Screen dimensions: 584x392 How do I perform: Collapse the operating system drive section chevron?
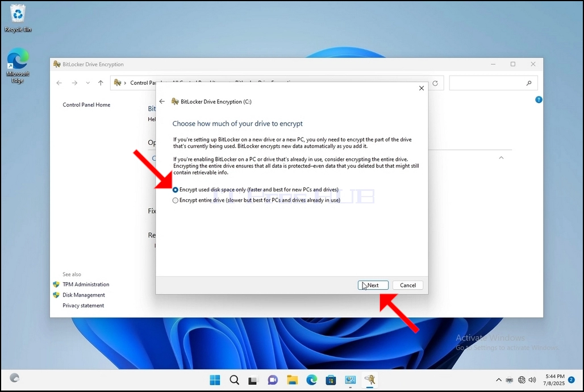501,157
